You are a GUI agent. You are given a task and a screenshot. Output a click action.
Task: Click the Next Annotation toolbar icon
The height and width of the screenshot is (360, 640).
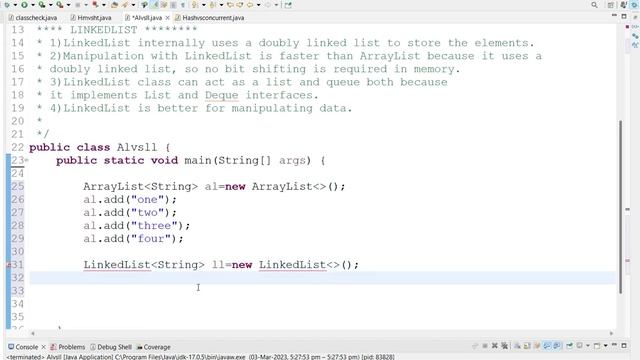tap(194, 5)
